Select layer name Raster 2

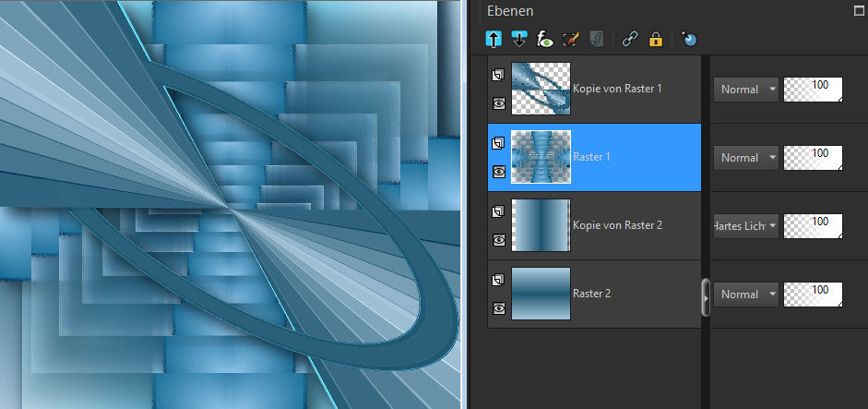click(592, 294)
